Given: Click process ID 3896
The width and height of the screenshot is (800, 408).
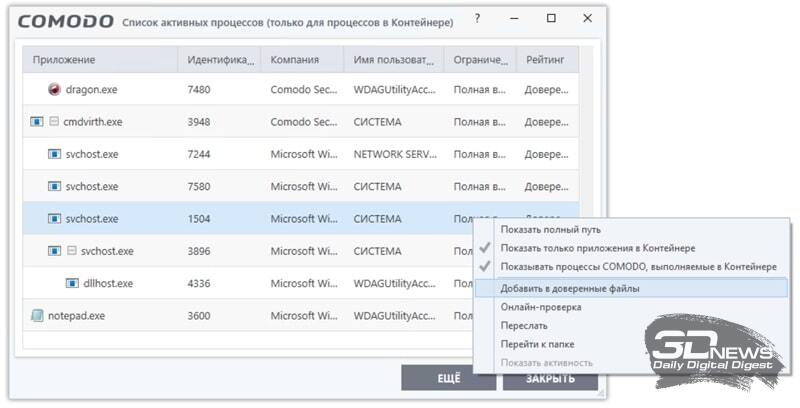Looking at the screenshot, I should tap(198, 251).
